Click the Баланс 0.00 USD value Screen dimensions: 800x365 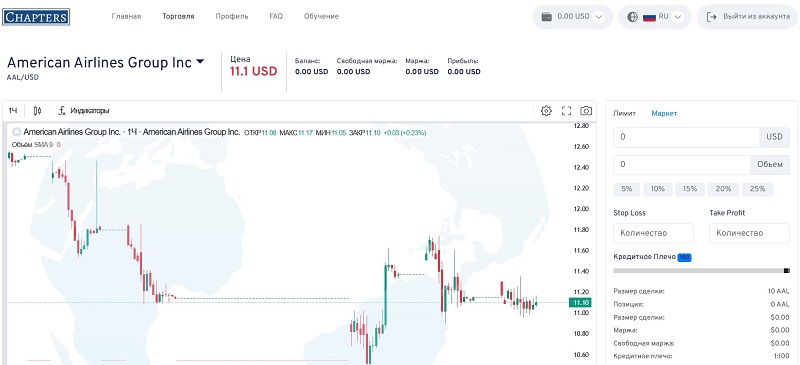point(312,71)
